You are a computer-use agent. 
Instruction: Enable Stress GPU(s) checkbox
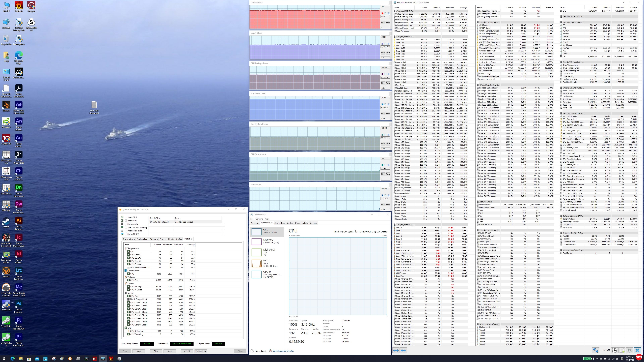point(126,234)
